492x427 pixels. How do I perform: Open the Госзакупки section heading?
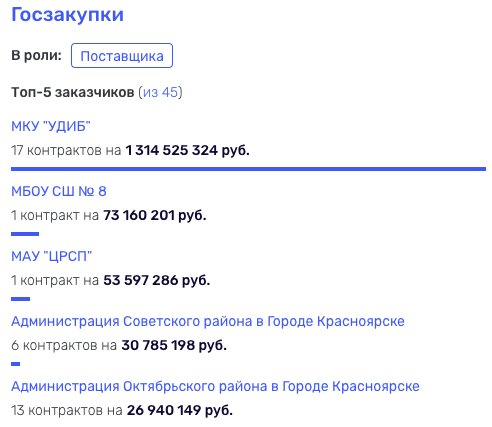[x=67, y=15]
